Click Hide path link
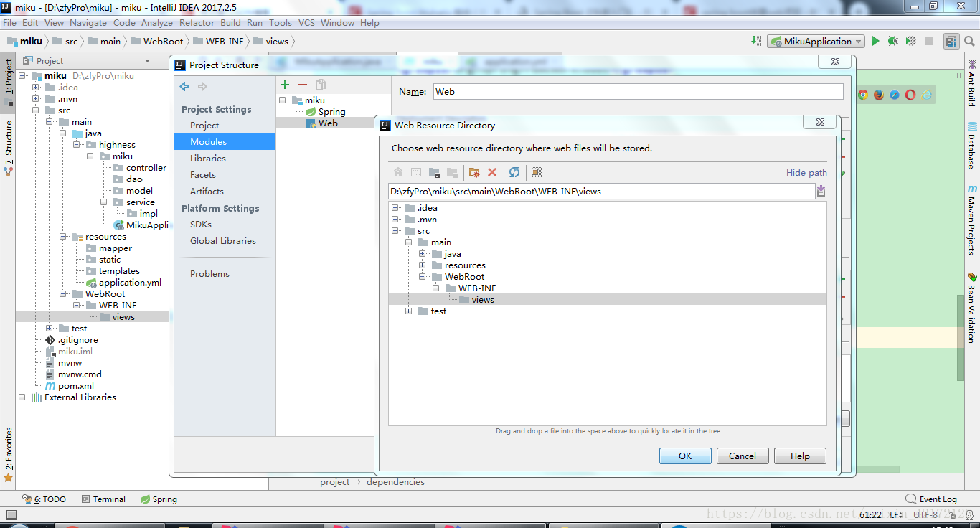The width and height of the screenshot is (980, 528). tap(806, 173)
